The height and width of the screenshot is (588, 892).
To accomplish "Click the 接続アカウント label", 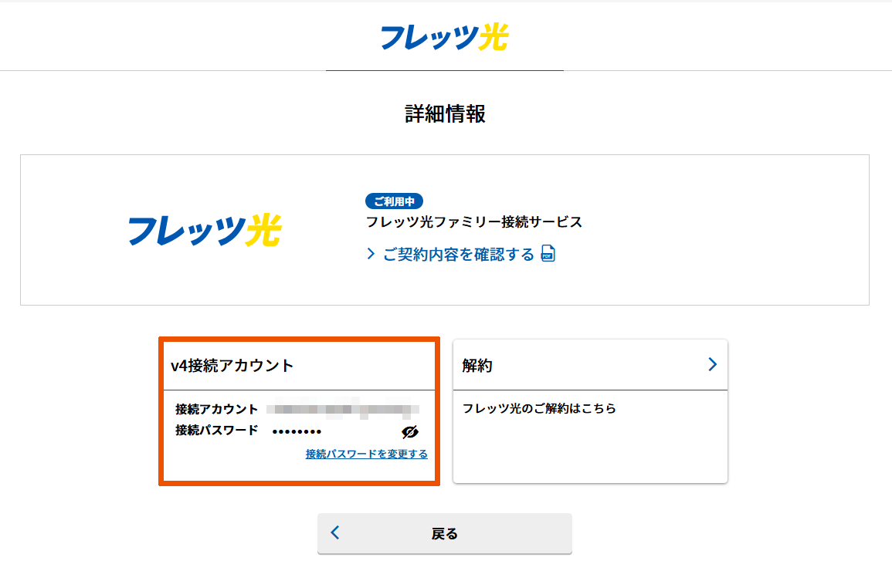I will (x=216, y=409).
